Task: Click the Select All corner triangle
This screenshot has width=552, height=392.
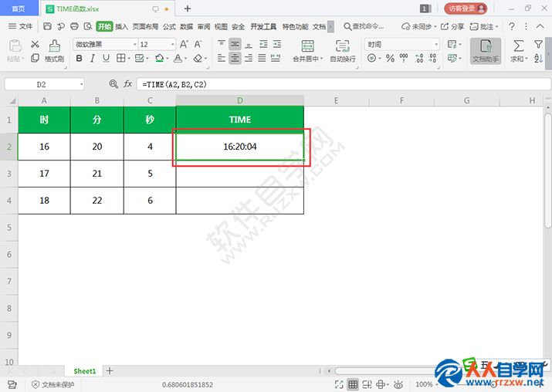Action: coord(12,101)
